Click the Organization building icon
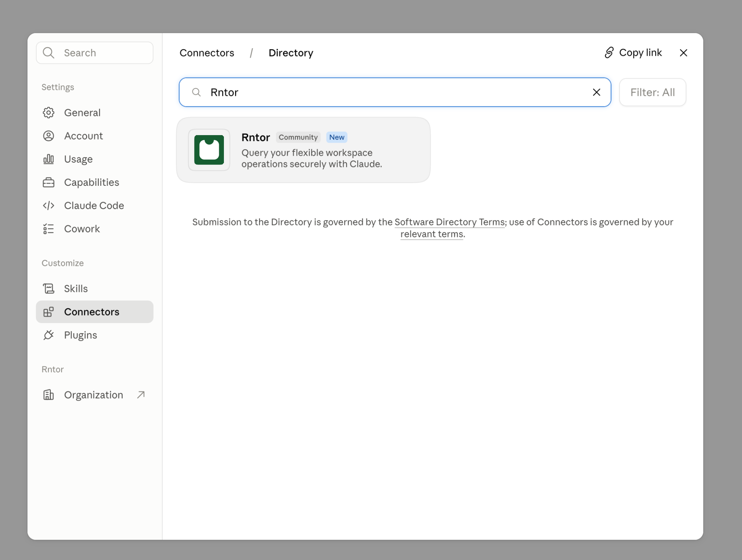Screen dimensions: 742x560 [x=49, y=394]
